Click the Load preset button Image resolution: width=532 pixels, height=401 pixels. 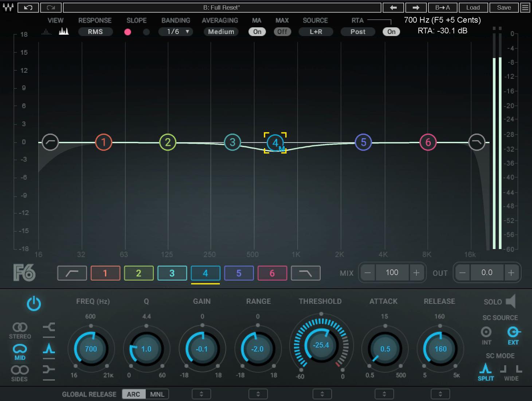[x=473, y=7]
